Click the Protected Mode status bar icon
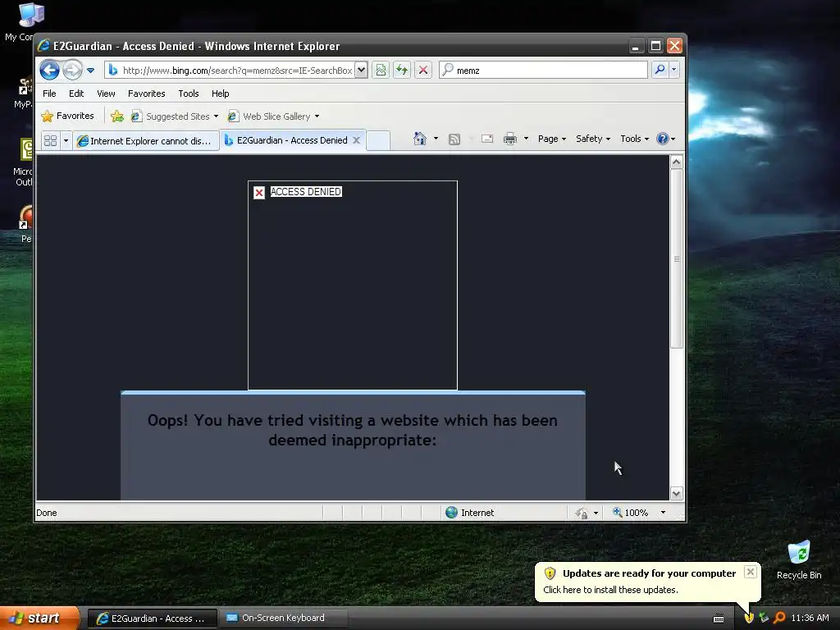Image resolution: width=840 pixels, height=630 pixels. [x=582, y=513]
